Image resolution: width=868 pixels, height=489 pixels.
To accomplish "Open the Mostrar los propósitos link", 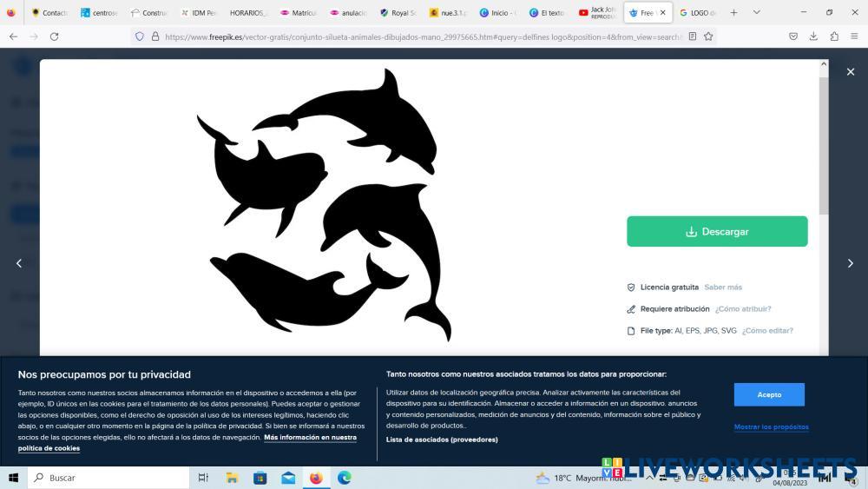I will [771, 426].
